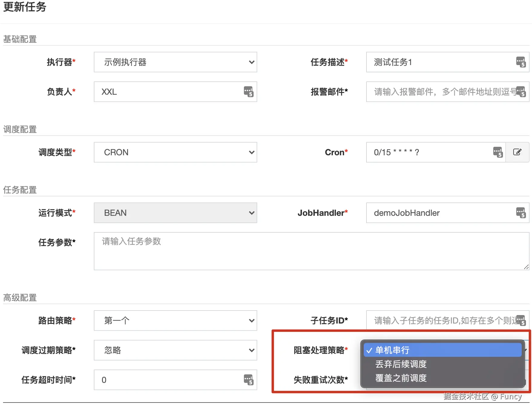Click autofill icon in 子任务ID field
This screenshot has height=411, width=532.
pyautogui.click(x=521, y=321)
